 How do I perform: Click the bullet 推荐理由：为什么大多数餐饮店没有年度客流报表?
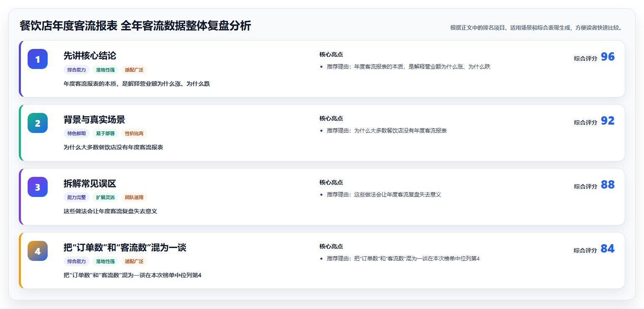point(387,130)
